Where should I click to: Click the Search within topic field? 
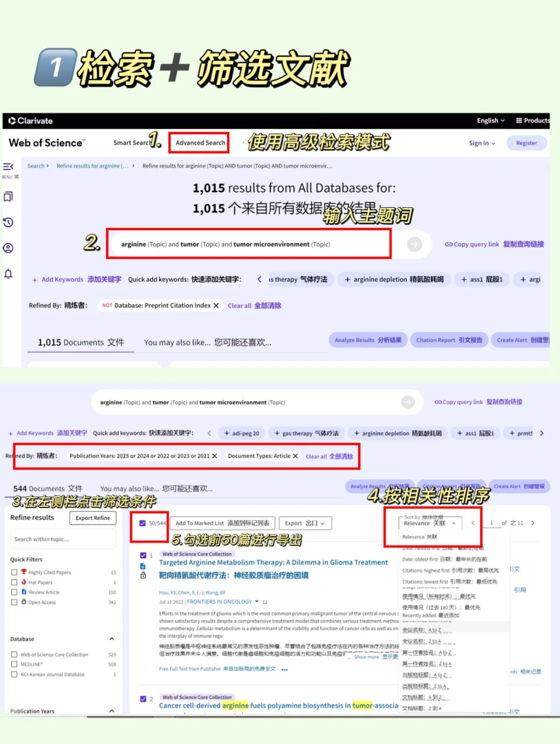(x=63, y=539)
